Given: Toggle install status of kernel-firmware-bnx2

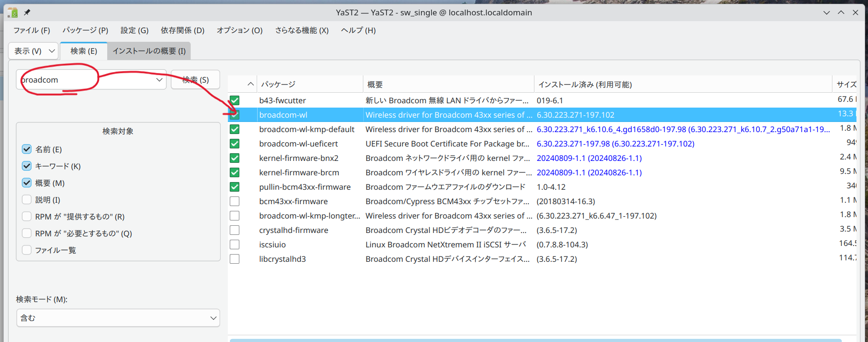Looking at the screenshot, I should click(235, 158).
